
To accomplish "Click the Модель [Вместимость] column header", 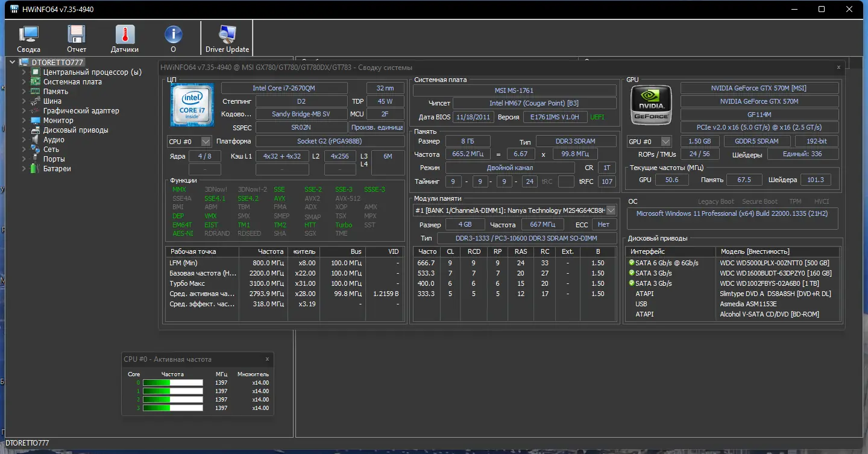I will (778, 251).
